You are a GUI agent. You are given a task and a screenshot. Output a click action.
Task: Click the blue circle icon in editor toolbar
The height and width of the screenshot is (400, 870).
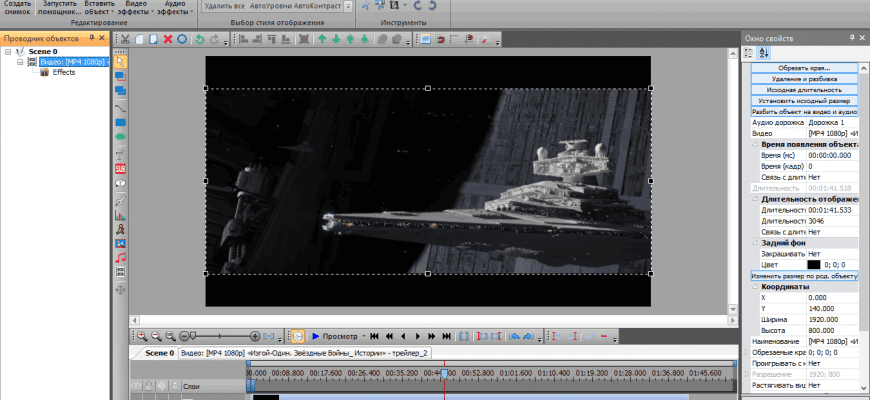click(x=182, y=39)
